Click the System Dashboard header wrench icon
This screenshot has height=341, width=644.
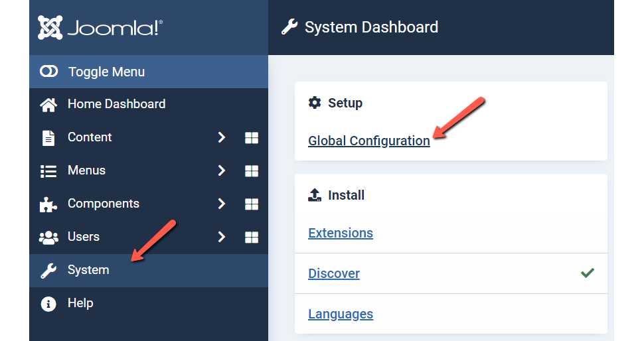(289, 27)
